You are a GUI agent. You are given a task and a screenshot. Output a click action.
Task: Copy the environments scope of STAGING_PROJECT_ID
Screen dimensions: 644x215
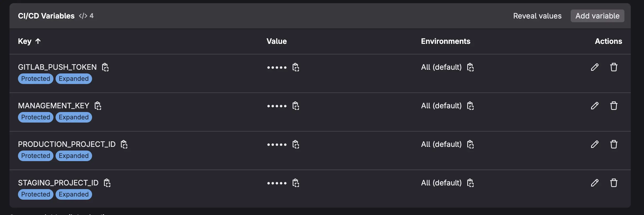470,183
